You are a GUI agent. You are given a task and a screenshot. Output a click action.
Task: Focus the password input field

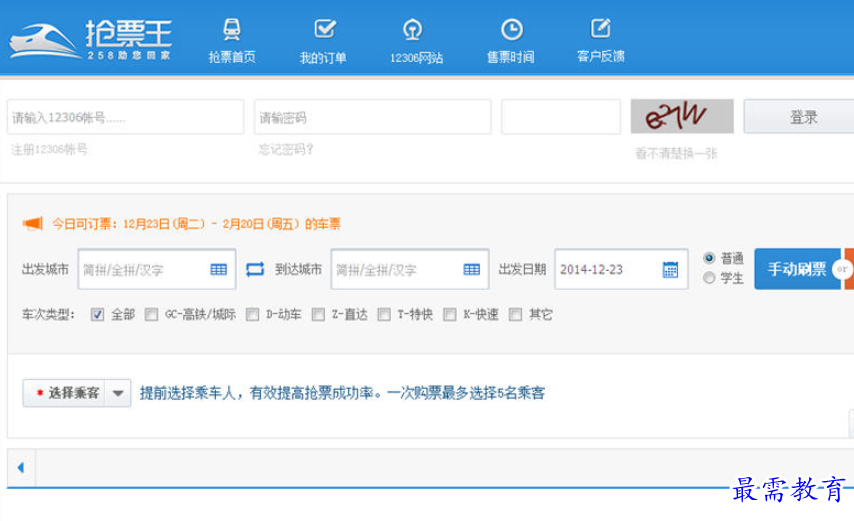pos(373,117)
